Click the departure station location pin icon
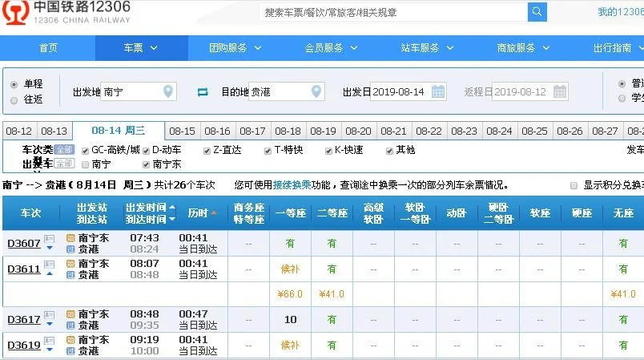Image resolution: width=644 pixels, height=360 pixels. coord(168,91)
